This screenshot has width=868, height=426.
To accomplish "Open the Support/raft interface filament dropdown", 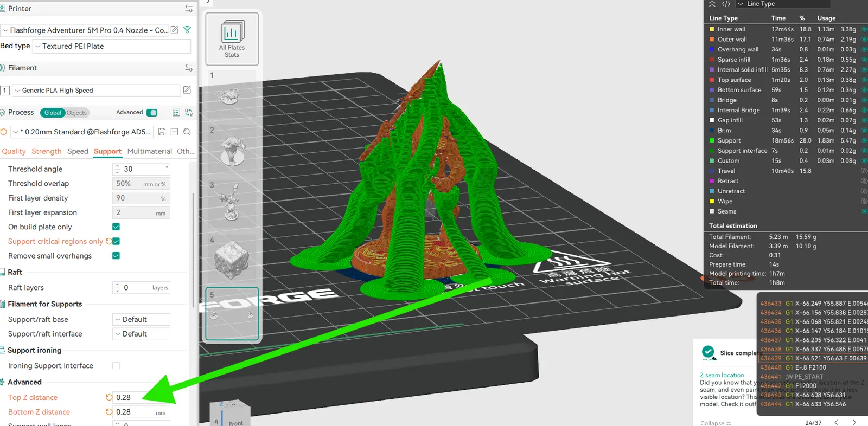I will [x=141, y=334].
